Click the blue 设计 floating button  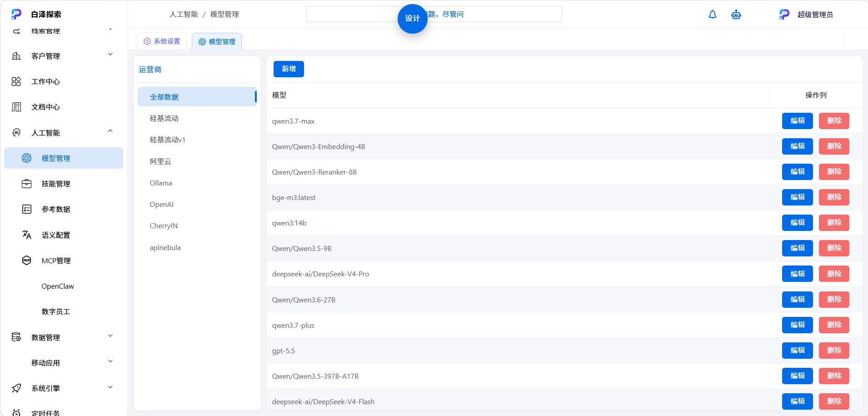pos(413,19)
